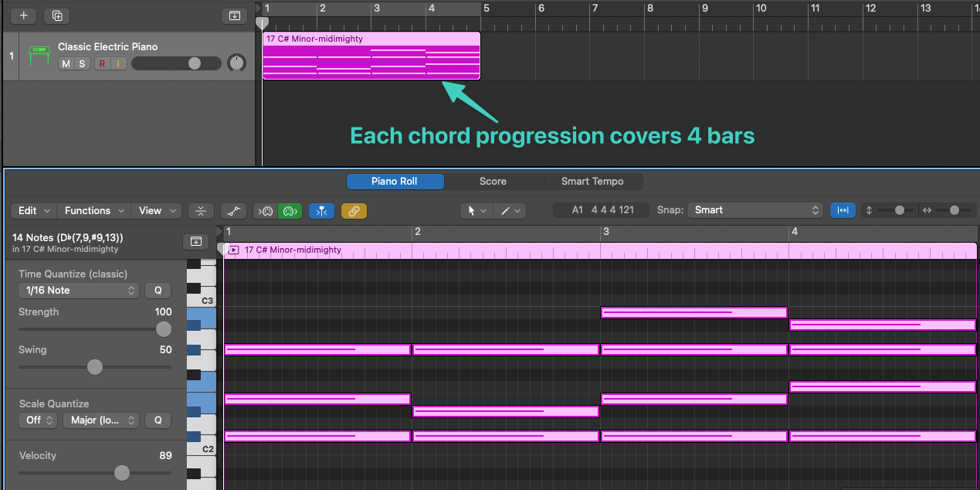This screenshot has width=980, height=490.
Task: Open the Scale Quantize Off dropdown
Action: (38, 420)
